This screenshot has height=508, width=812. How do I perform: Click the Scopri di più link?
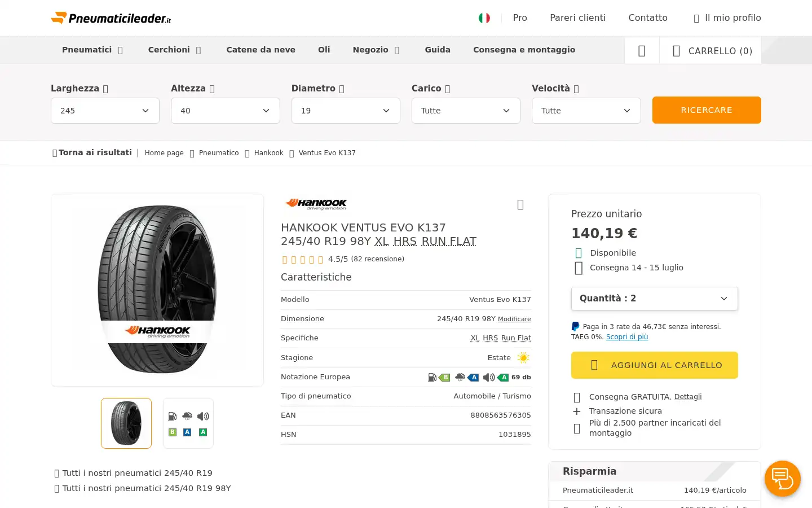[627, 337]
